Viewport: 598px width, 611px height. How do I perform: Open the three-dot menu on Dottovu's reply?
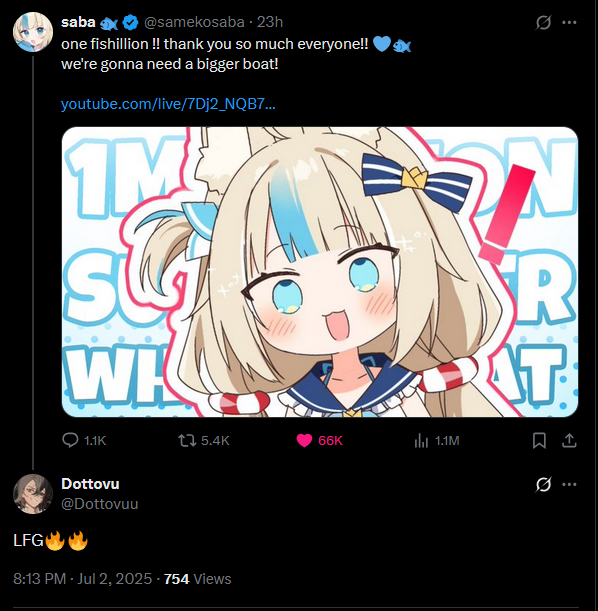[x=569, y=484]
